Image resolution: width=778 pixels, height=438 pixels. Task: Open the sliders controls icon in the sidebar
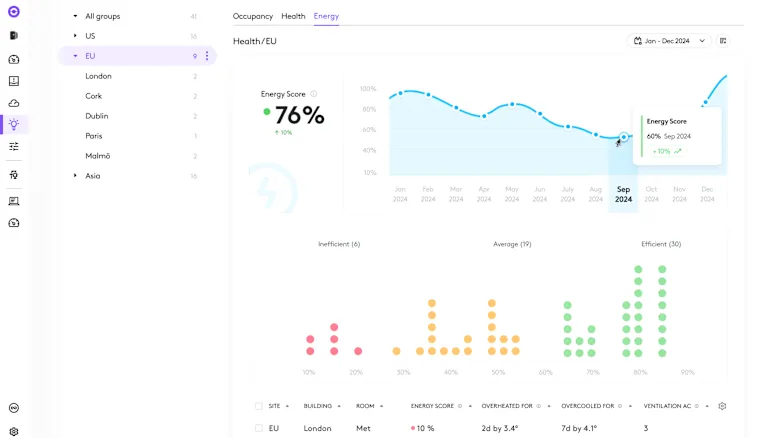click(x=14, y=146)
